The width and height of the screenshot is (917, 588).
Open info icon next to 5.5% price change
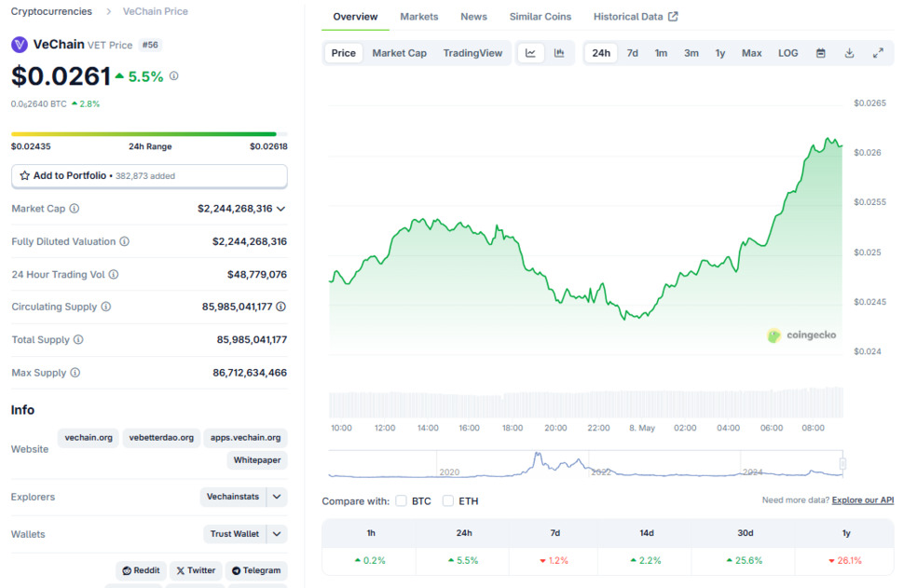click(x=173, y=76)
